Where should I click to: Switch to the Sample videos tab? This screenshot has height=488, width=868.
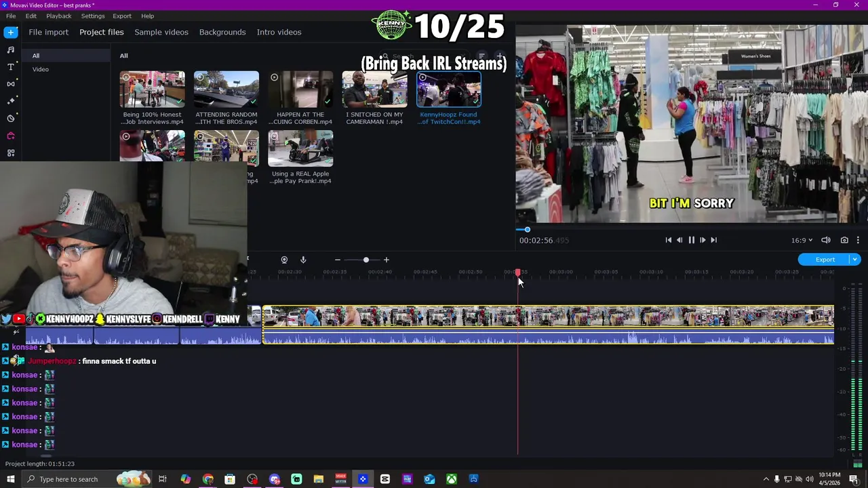tap(161, 32)
